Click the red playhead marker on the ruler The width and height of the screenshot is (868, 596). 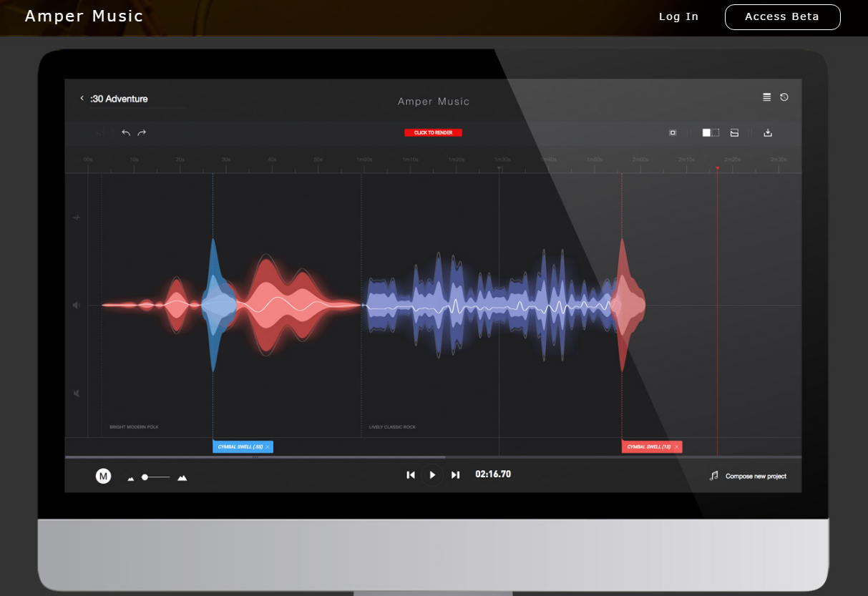click(x=717, y=168)
